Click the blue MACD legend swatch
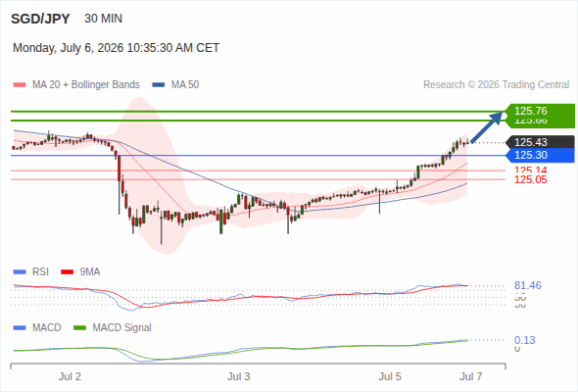578x392 pixels. coord(20,328)
